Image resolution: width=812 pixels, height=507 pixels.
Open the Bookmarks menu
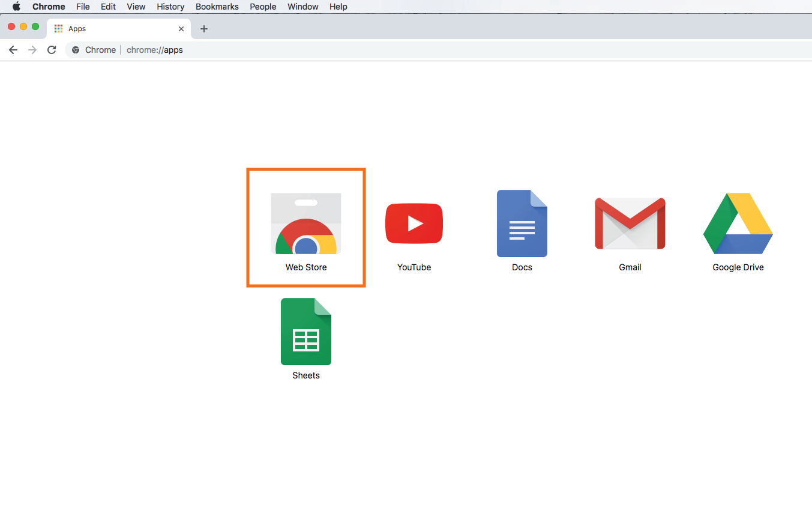tap(217, 7)
